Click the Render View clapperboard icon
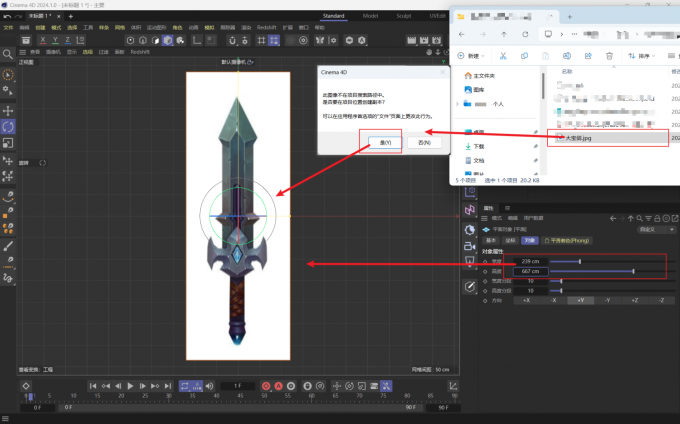The image size is (680, 424). point(411,40)
